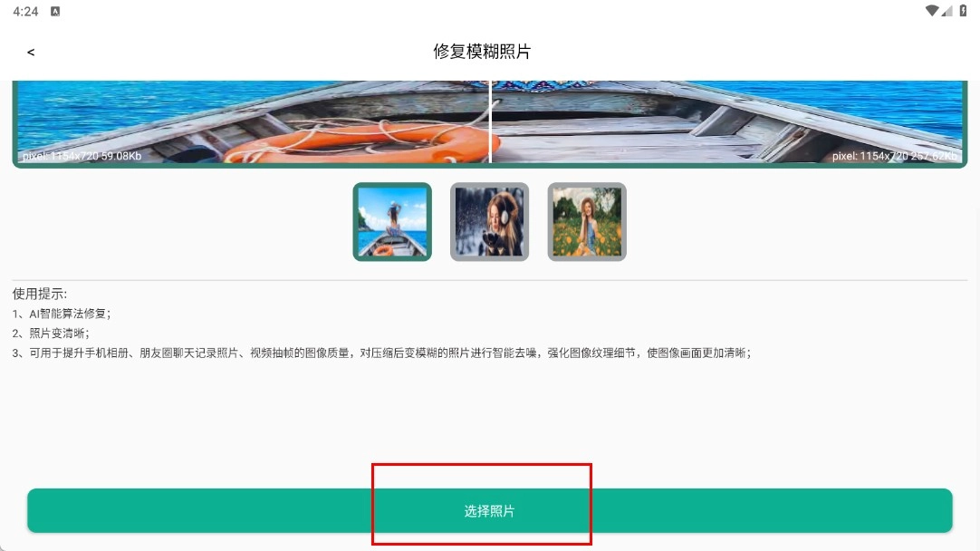Click the before/after divider line in preview

tap(491, 122)
